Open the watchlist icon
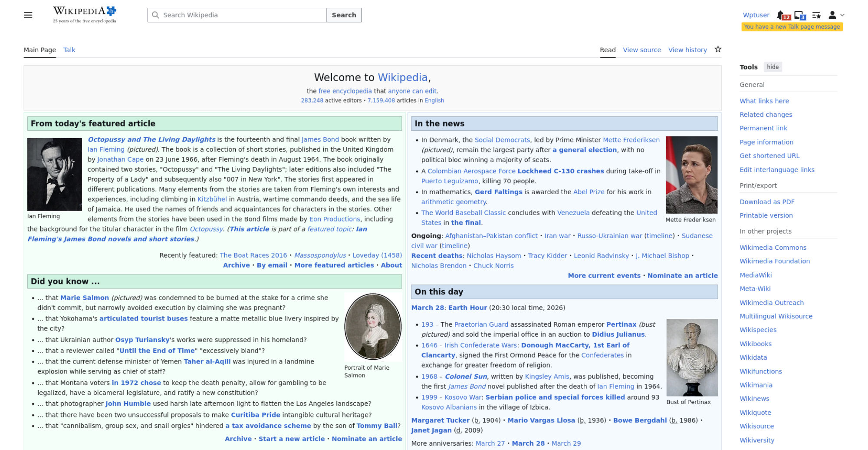The width and height of the screenshot is (868, 450). click(816, 15)
